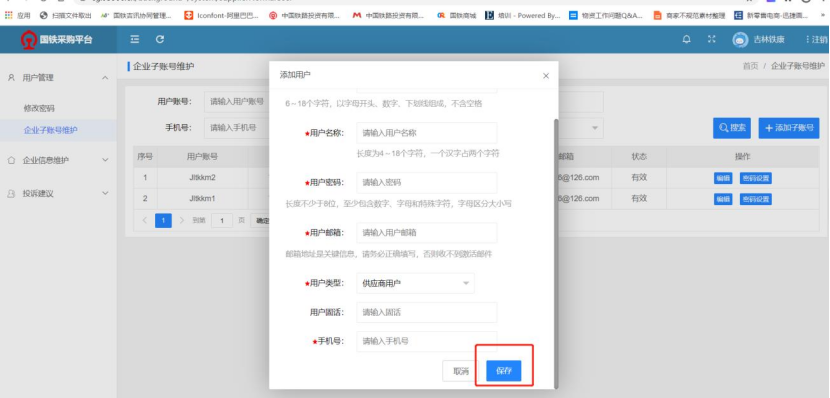The image size is (830, 398).
Task: Click the dialog vertical scrollbar
Action: [555, 253]
